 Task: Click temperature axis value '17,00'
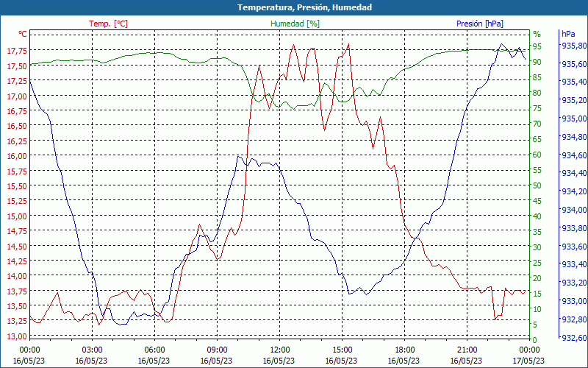16,96
